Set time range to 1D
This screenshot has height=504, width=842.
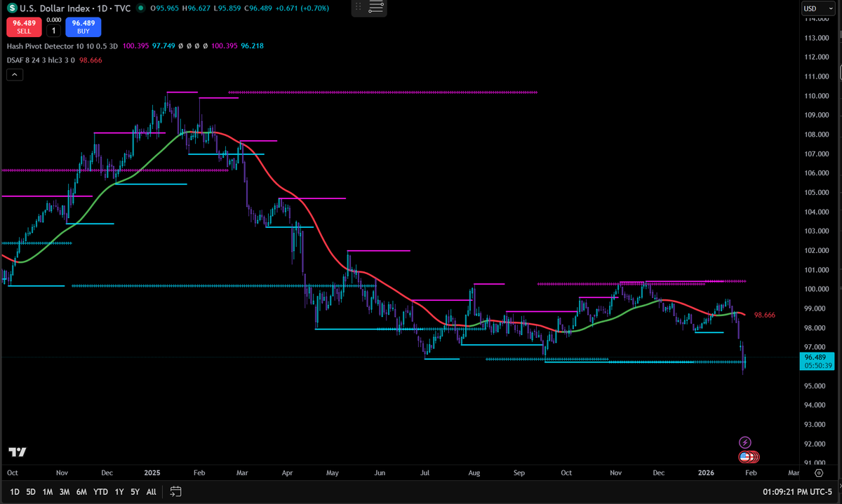pyautogui.click(x=15, y=492)
